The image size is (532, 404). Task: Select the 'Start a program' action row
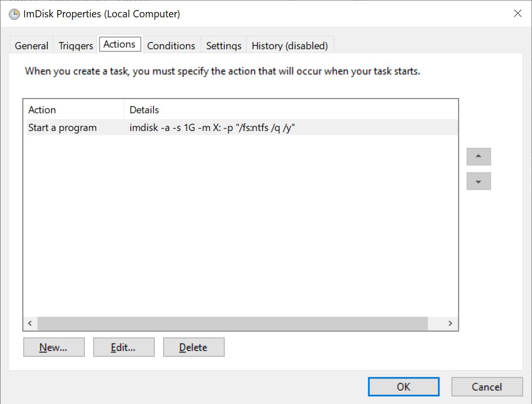242,128
